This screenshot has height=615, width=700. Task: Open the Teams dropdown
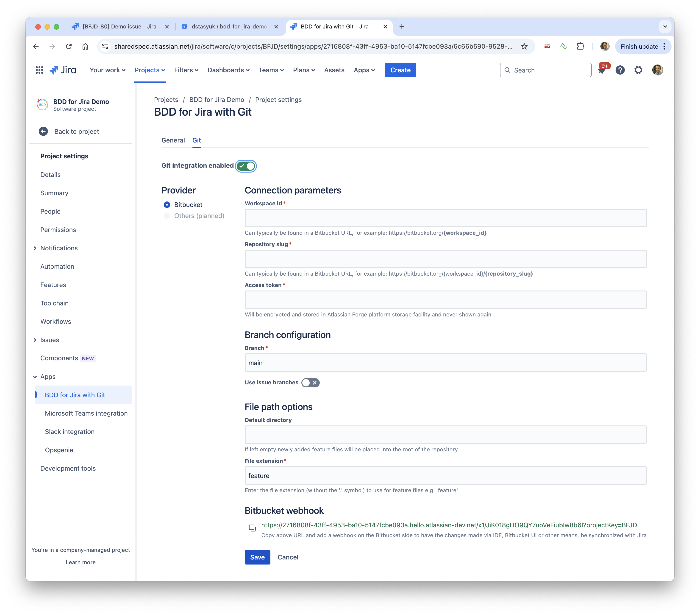pos(271,70)
